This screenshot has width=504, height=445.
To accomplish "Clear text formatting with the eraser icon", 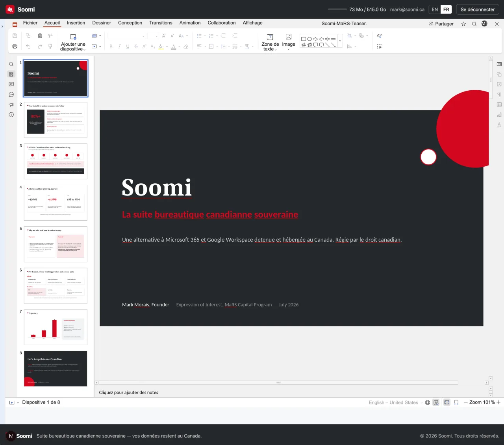I will (x=186, y=47).
